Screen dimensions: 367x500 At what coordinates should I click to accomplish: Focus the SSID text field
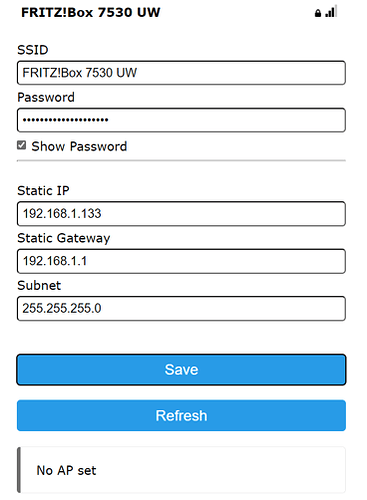(x=181, y=73)
